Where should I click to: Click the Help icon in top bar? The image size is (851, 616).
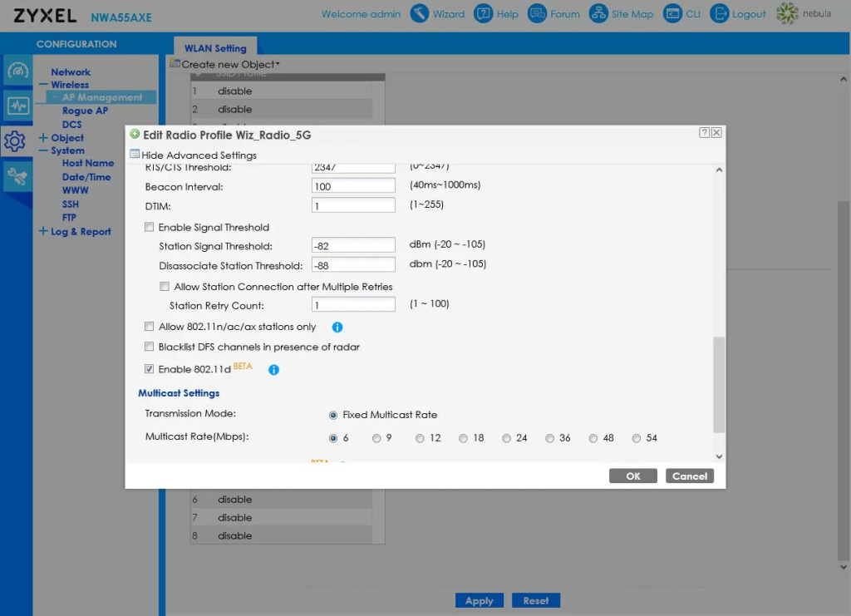click(484, 14)
